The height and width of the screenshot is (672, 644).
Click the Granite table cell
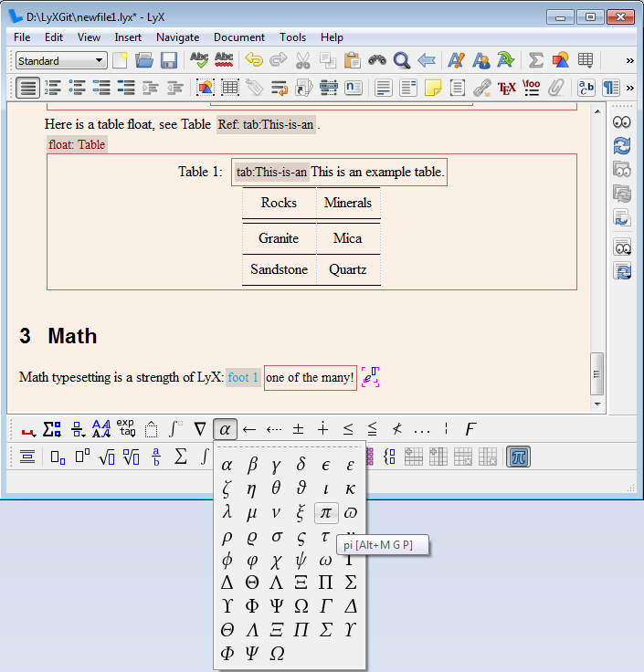pos(279,238)
